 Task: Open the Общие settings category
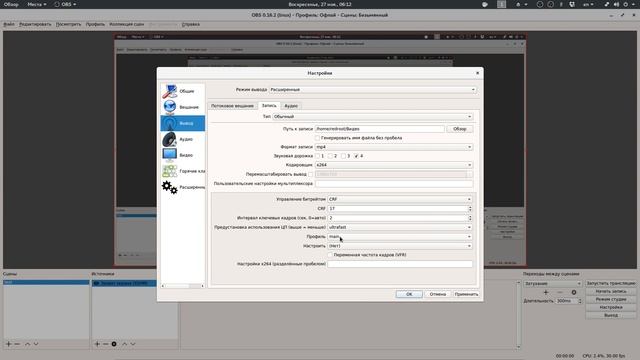(x=183, y=91)
